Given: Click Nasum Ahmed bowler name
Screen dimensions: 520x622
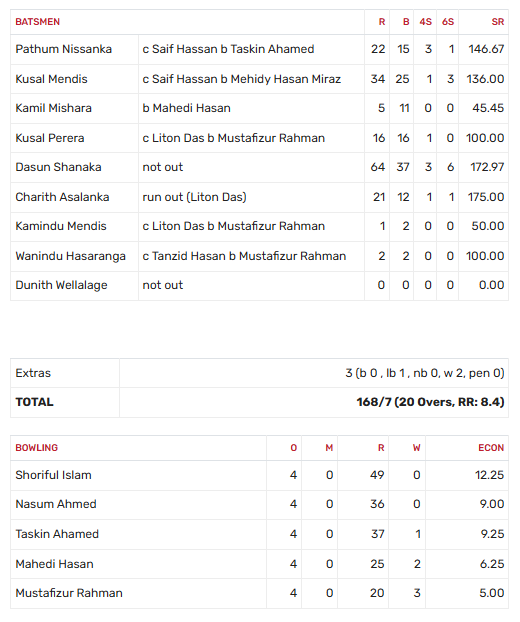Looking at the screenshot, I should point(56,504).
